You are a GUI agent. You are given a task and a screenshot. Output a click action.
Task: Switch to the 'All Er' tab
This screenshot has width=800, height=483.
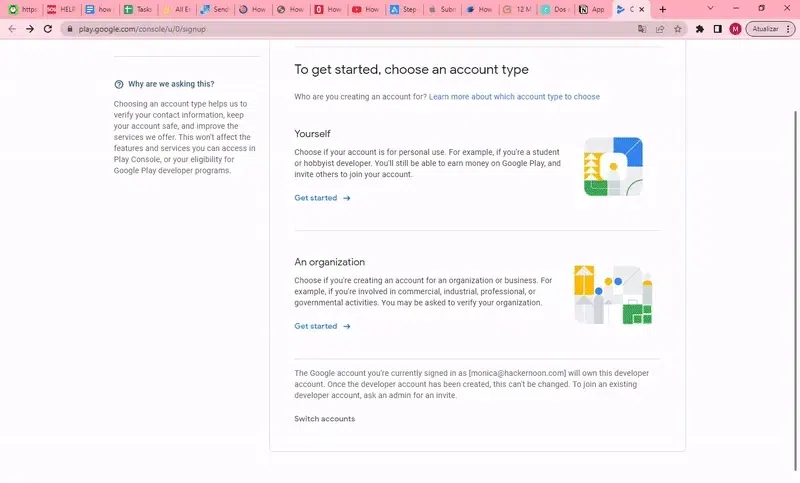tap(177, 9)
